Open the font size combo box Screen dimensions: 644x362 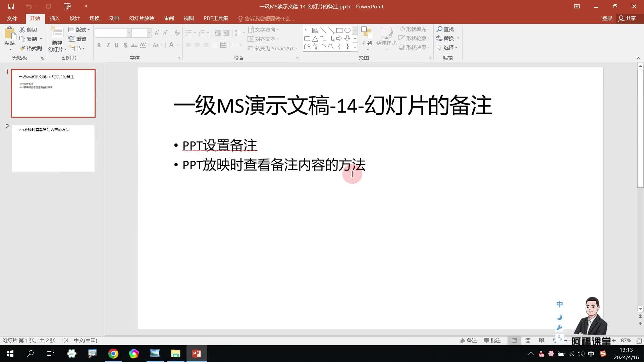click(142, 33)
